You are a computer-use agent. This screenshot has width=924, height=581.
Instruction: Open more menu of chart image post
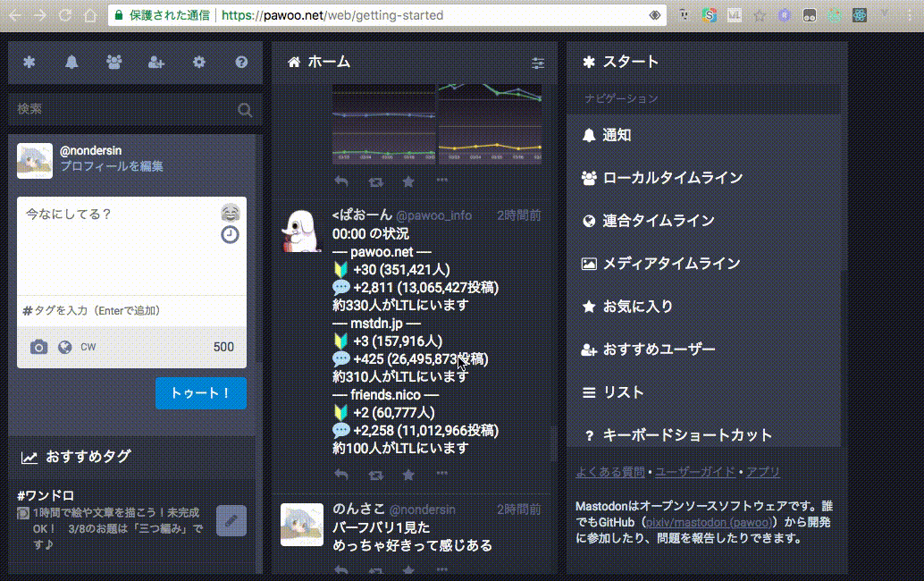coord(442,181)
